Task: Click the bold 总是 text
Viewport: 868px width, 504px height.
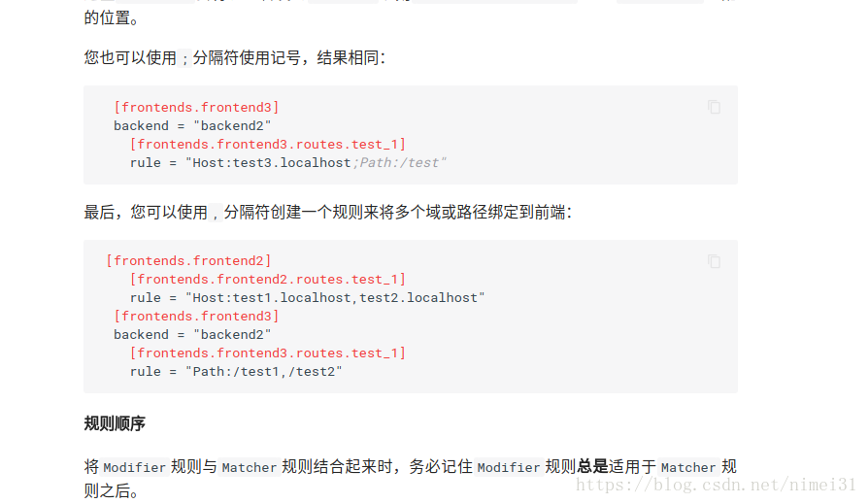Action: pos(592,466)
